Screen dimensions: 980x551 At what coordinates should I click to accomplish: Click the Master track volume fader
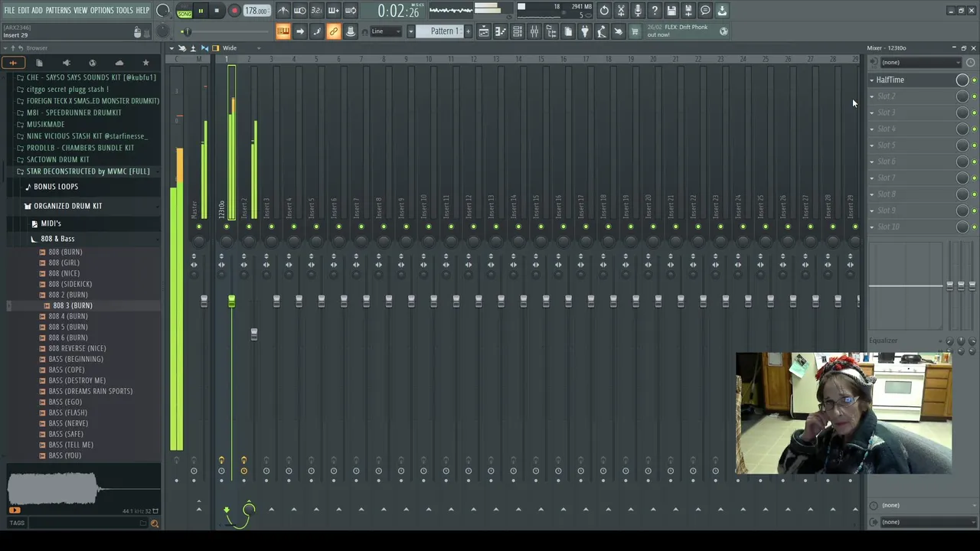[204, 302]
